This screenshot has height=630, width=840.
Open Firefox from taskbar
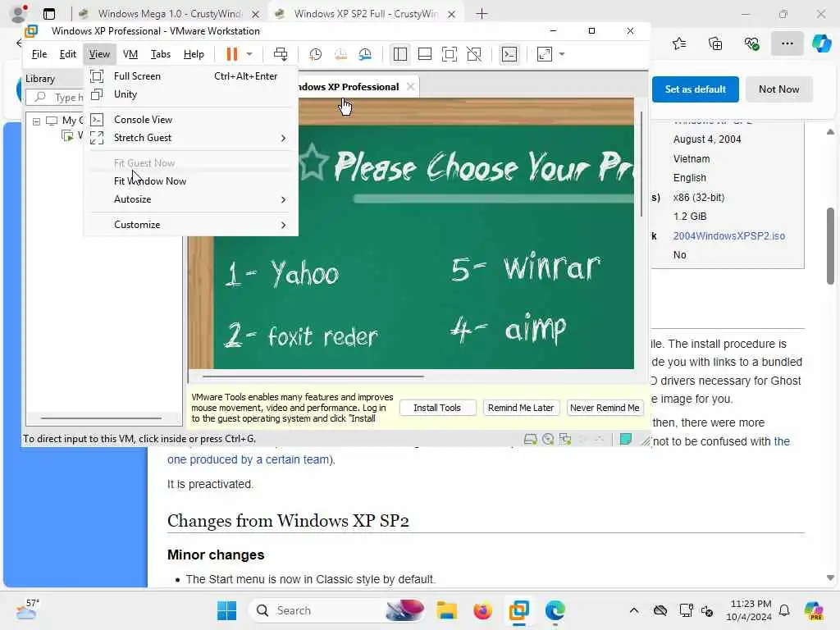click(482, 610)
